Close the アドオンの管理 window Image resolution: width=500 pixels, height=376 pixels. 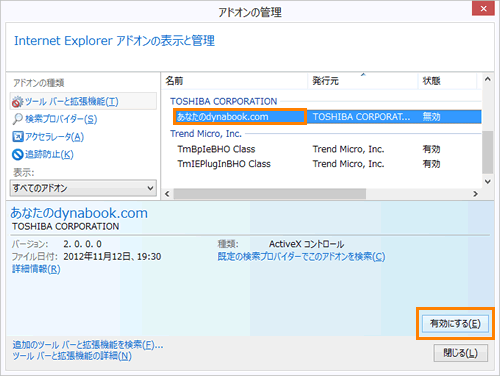coord(483,9)
